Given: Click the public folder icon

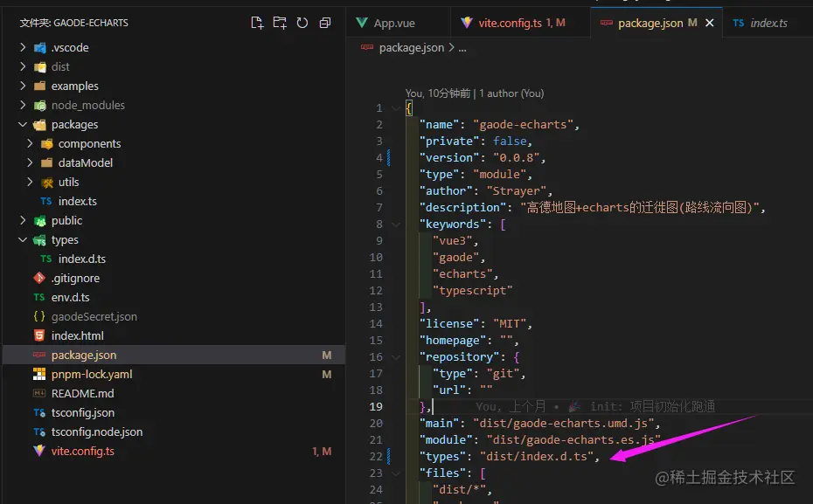Looking at the screenshot, I should 40,221.
